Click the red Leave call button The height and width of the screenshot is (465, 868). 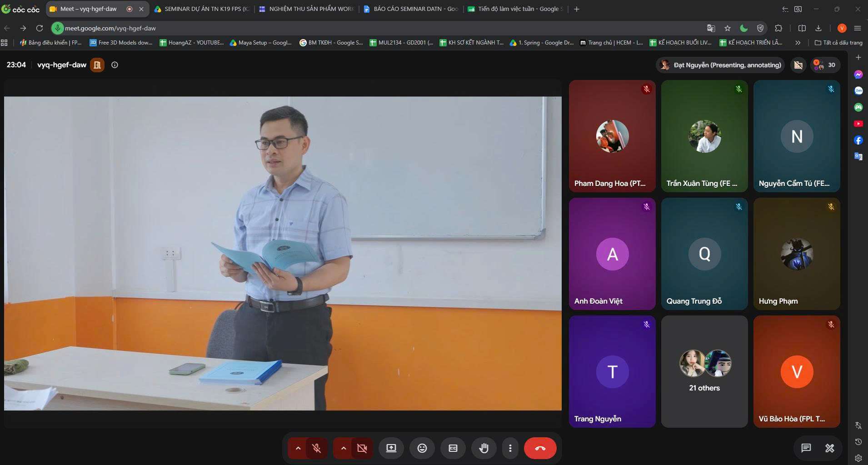coord(540,448)
